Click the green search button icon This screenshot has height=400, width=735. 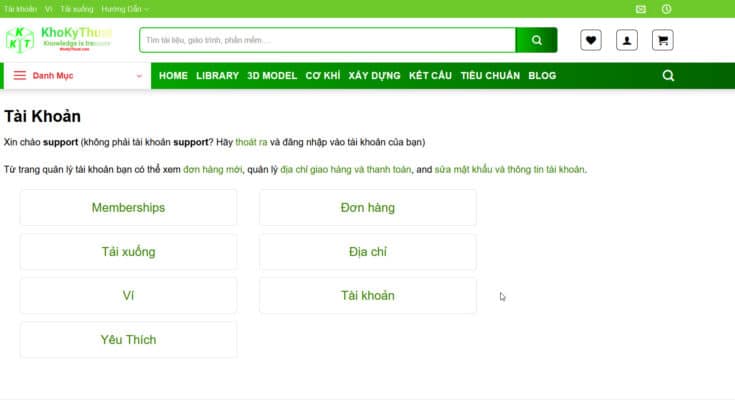(536, 40)
